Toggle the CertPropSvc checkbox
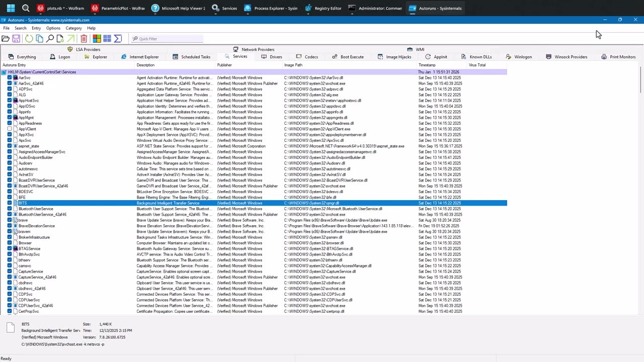Screen dimensions: 644x362 pyautogui.click(x=10, y=311)
